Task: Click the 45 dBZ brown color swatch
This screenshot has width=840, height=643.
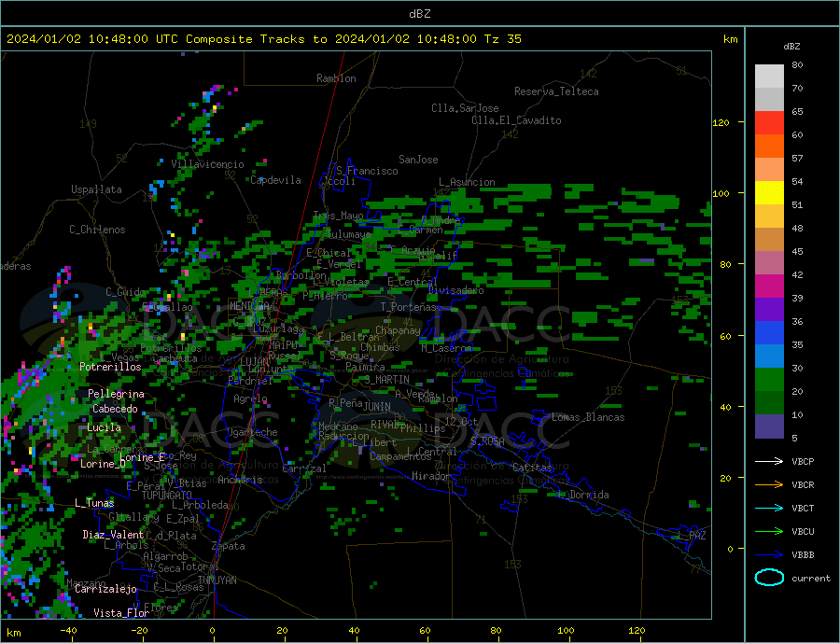Action: [769, 239]
